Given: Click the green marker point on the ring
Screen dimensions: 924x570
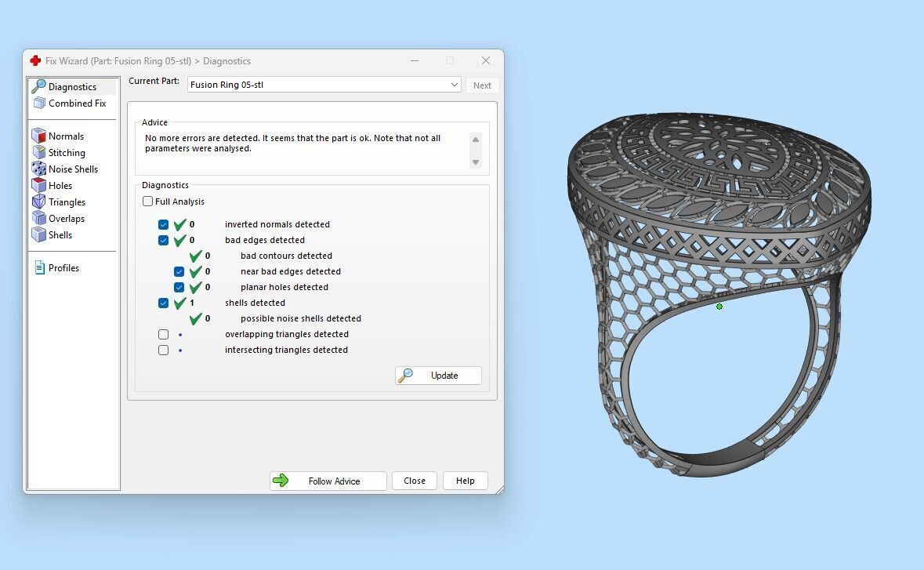Looking at the screenshot, I should point(719,307).
